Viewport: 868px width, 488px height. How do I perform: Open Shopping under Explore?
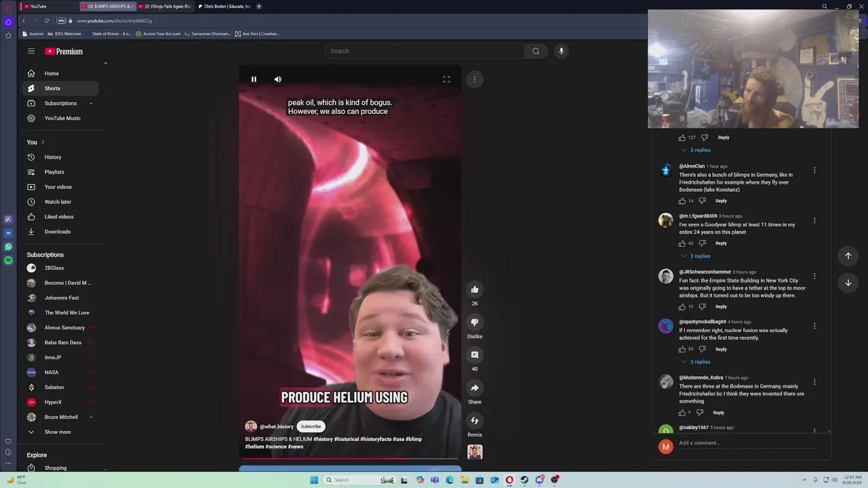coord(60,468)
